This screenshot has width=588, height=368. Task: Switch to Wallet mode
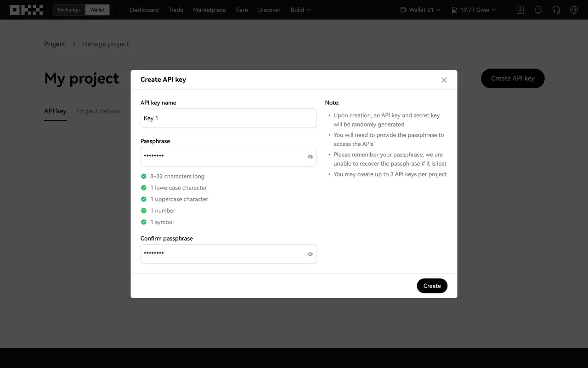pos(97,10)
